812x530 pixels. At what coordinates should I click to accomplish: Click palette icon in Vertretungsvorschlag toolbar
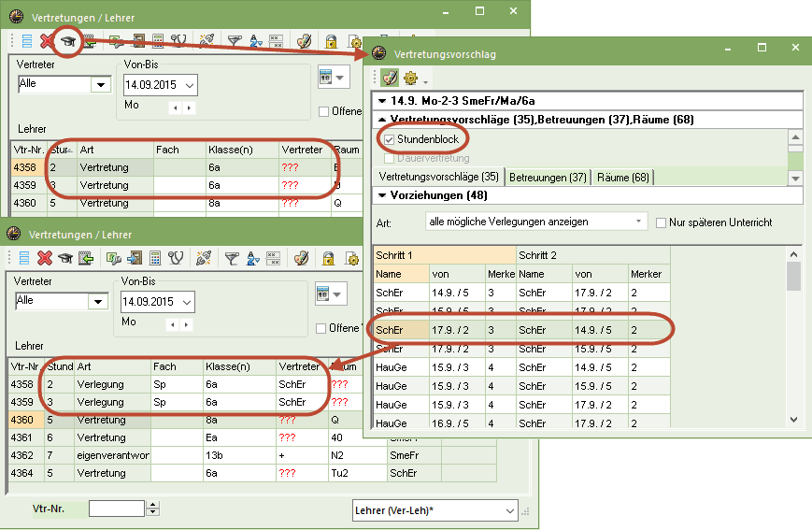[x=390, y=78]
